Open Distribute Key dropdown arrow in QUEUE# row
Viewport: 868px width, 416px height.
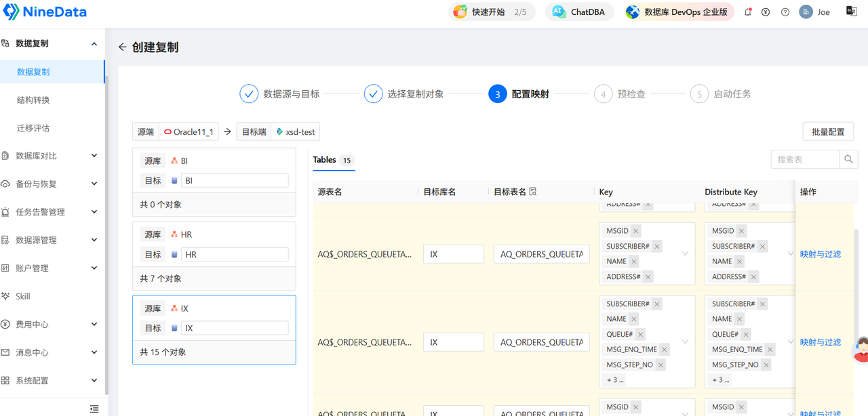click(x=791, y=342)
